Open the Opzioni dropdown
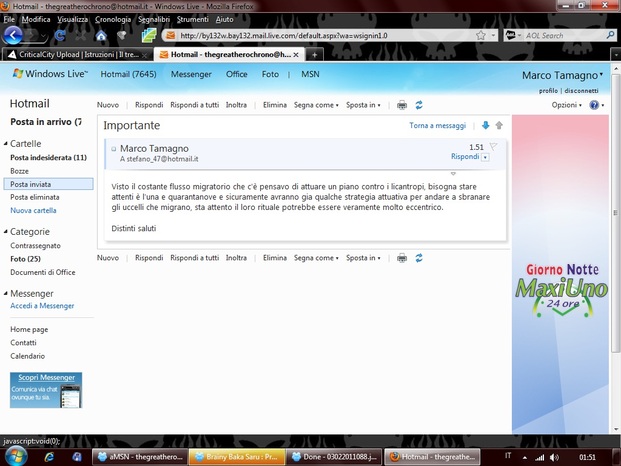 (x=567, y=105)
